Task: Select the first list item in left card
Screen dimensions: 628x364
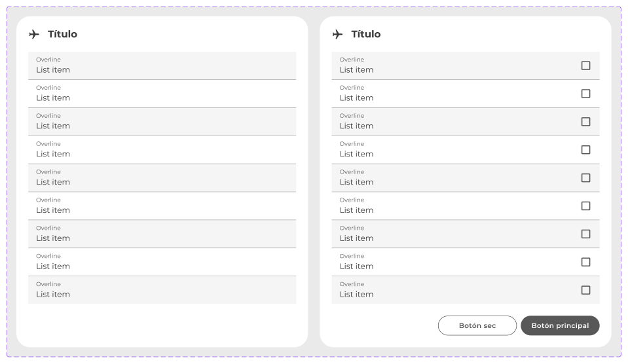Action: coord(162,65)
